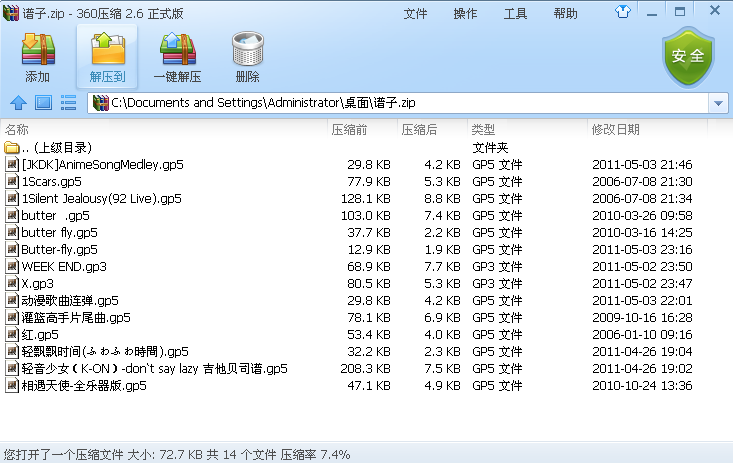Screen dimensions: 733x463
Task: Open the skin shirt icon in title bar
Action: pyautogui.click(x=622, y=12)
